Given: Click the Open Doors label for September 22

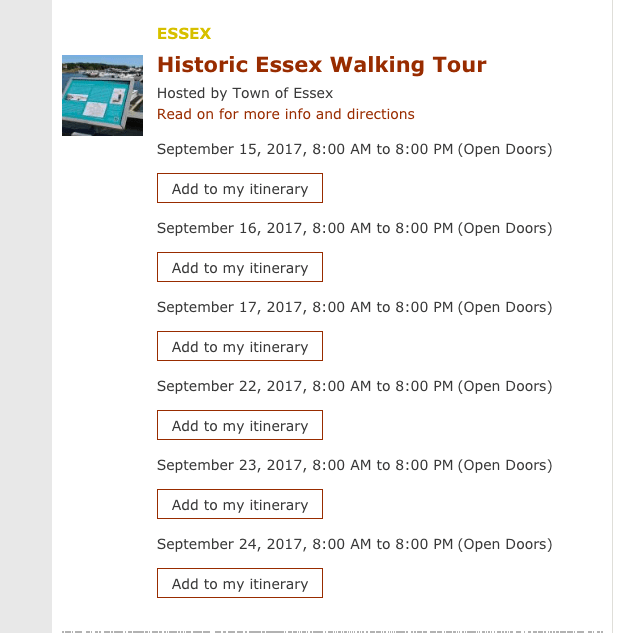Looking at the screenshot, I should point(505,387).
